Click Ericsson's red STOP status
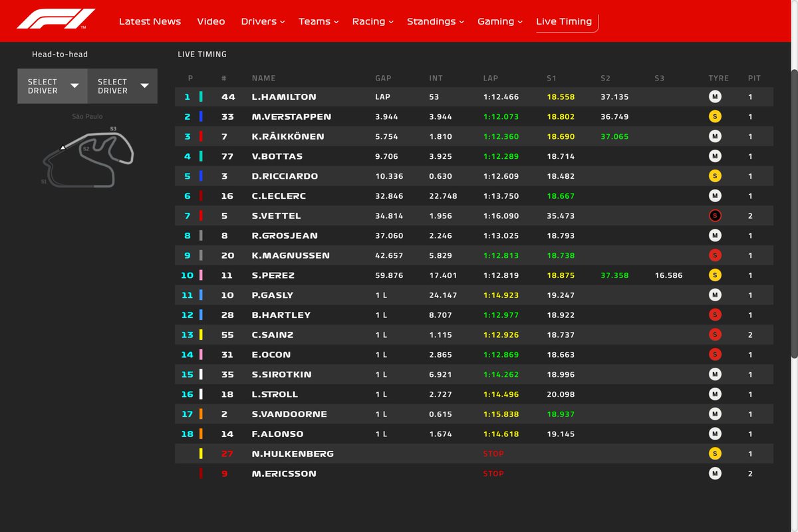The height and width of the screenshot is (532, 798). point(493,473)
